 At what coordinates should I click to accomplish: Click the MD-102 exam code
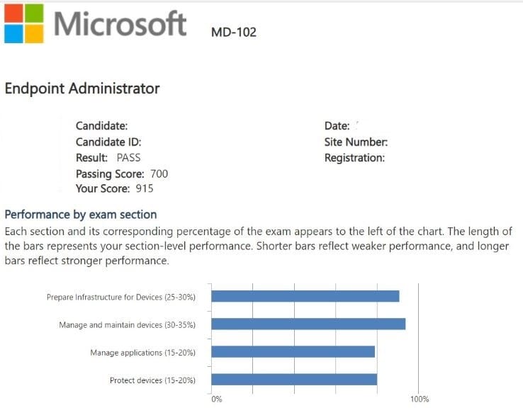tap(233, 32)
